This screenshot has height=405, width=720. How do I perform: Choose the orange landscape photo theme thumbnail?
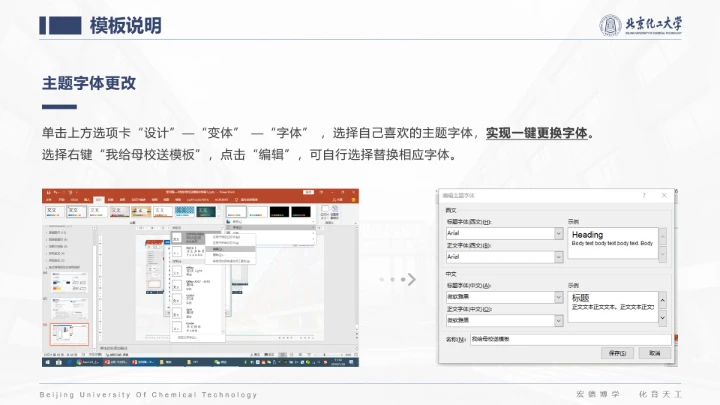141,212
